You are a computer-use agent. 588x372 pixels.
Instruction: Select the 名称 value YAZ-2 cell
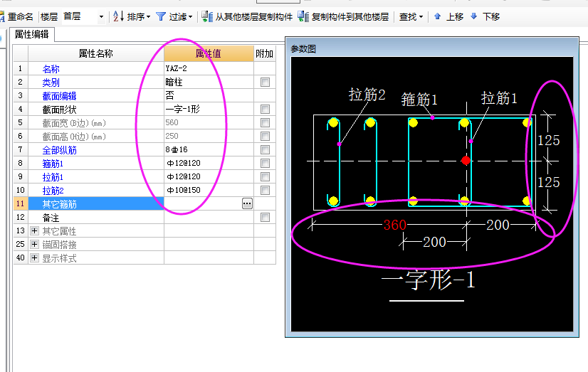pyautogui.click(x=209, y=68)
